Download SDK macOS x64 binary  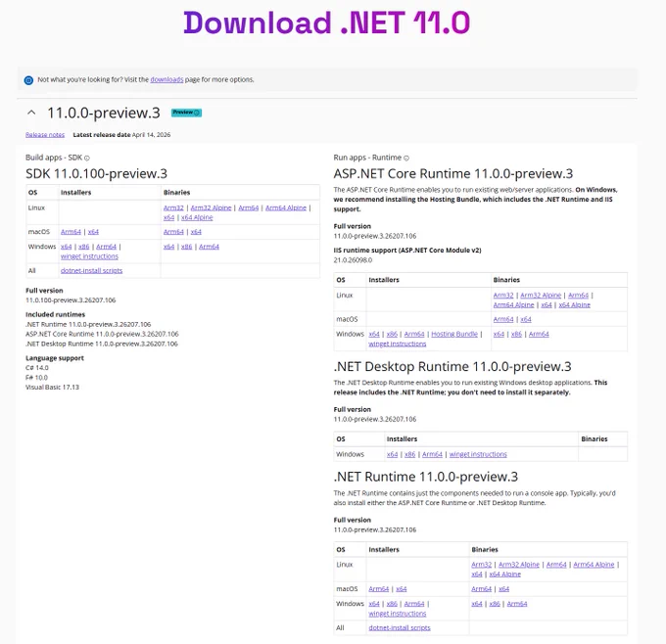pos(196,232)
